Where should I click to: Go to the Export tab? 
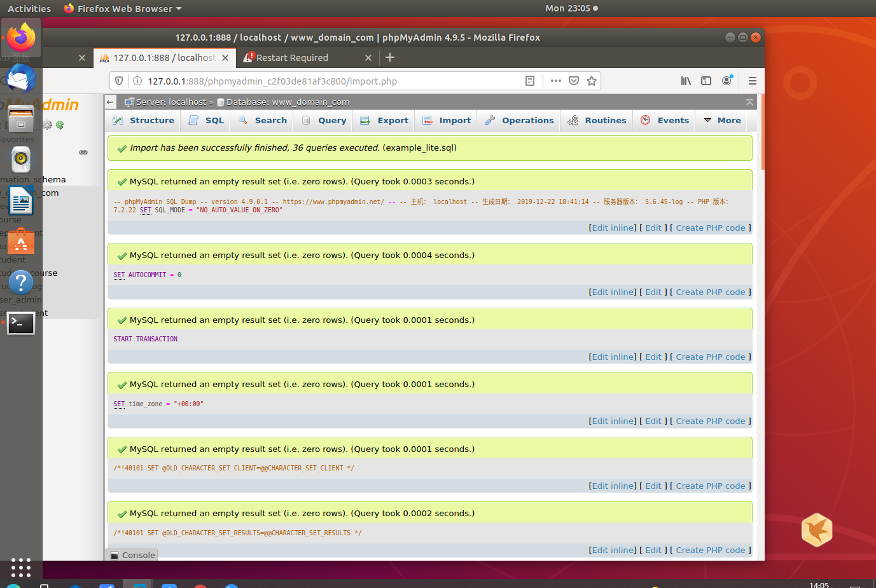point(384,120)
